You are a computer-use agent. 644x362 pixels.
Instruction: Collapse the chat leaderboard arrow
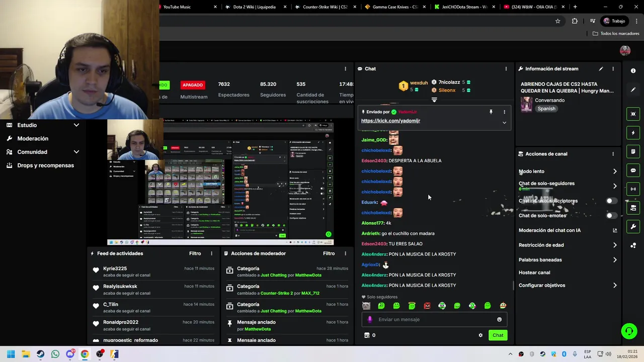(x=434, y=100)
